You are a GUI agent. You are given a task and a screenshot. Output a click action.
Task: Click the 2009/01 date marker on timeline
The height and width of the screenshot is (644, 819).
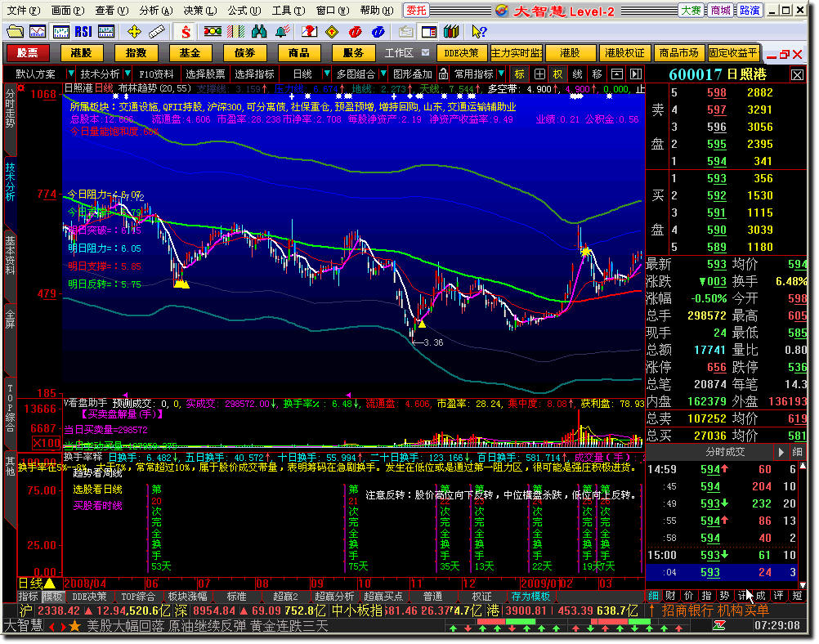point(539,583)
